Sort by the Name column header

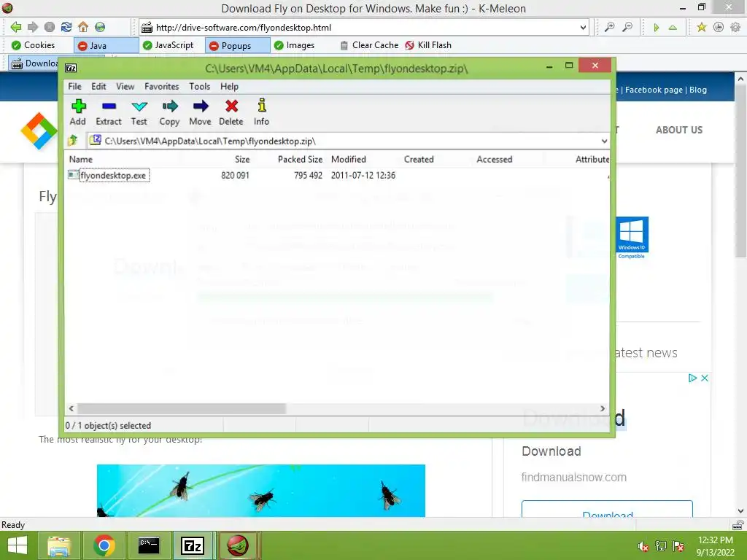[80, 159]
